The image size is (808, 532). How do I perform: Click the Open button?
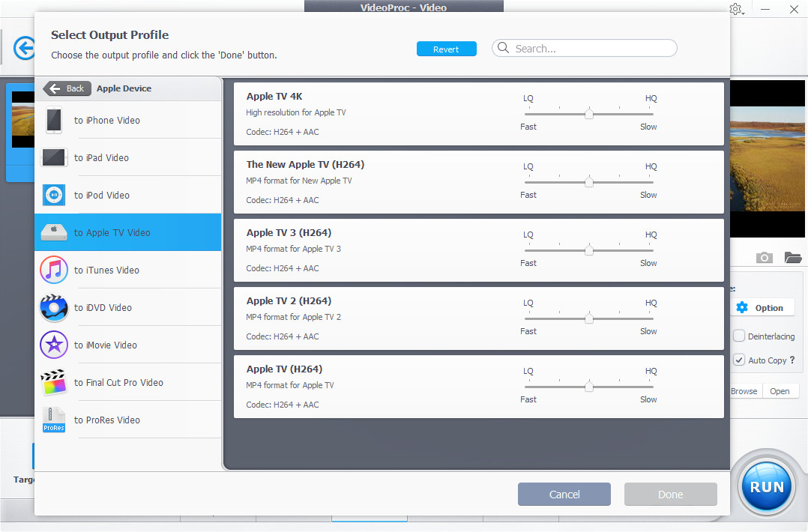(x=780, y=391)
